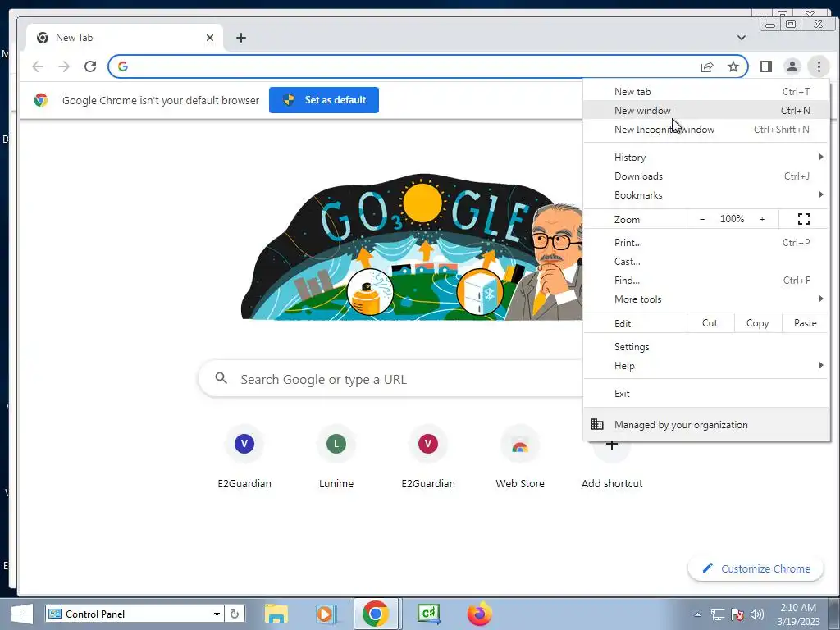
Task: Click the Action Center flag icon
Action: (737, 614)
